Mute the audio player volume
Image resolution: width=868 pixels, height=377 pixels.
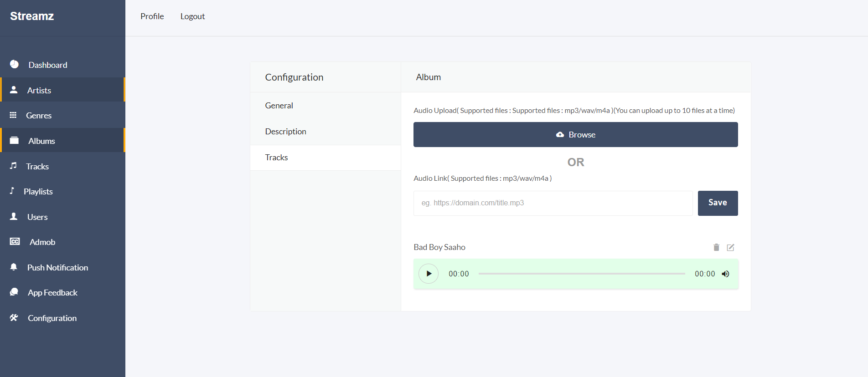(x=725, y=274)
